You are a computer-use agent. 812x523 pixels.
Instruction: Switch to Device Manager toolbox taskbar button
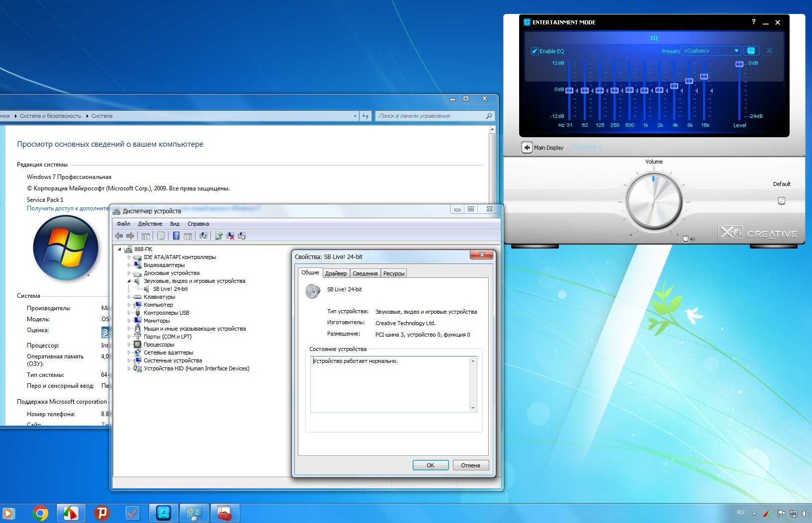pos(225,513)
